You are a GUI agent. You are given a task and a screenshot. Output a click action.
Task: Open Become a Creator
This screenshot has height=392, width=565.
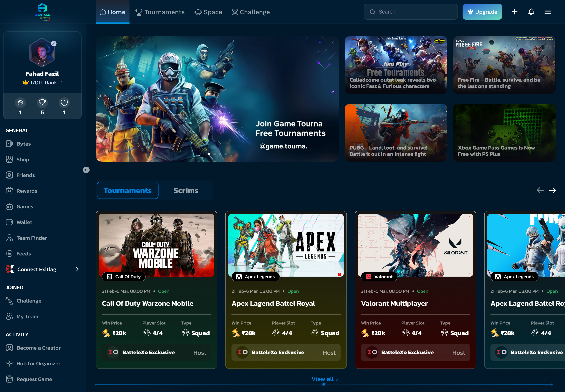(33, 348)
